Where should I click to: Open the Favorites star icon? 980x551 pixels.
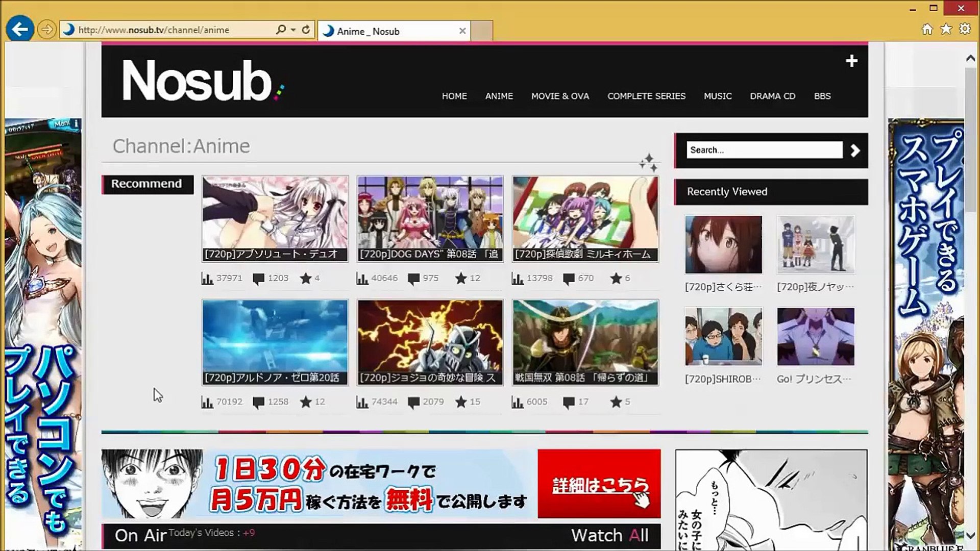click(x=946, y=29)
